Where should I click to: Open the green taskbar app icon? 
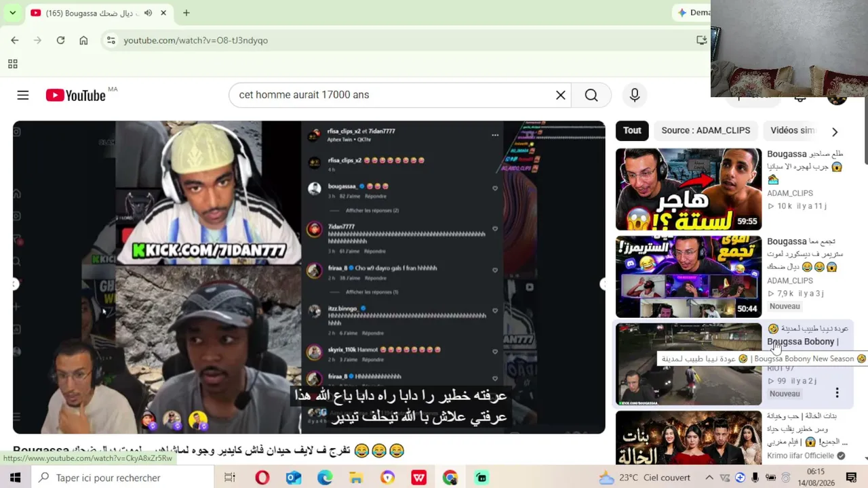[481, 478]
